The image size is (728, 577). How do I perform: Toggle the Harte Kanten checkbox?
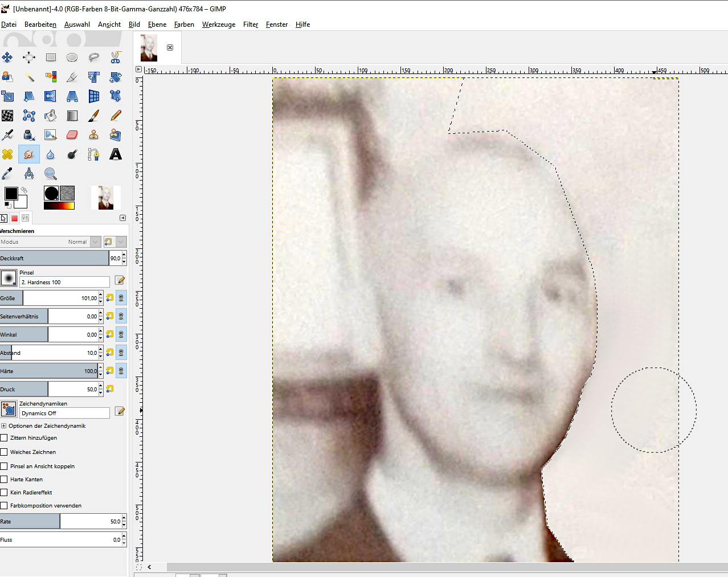[4, 480]
